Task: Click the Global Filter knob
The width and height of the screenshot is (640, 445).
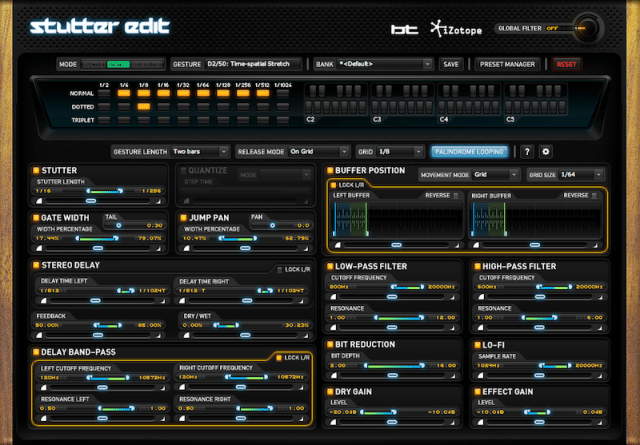Action: tap(587, 28)
